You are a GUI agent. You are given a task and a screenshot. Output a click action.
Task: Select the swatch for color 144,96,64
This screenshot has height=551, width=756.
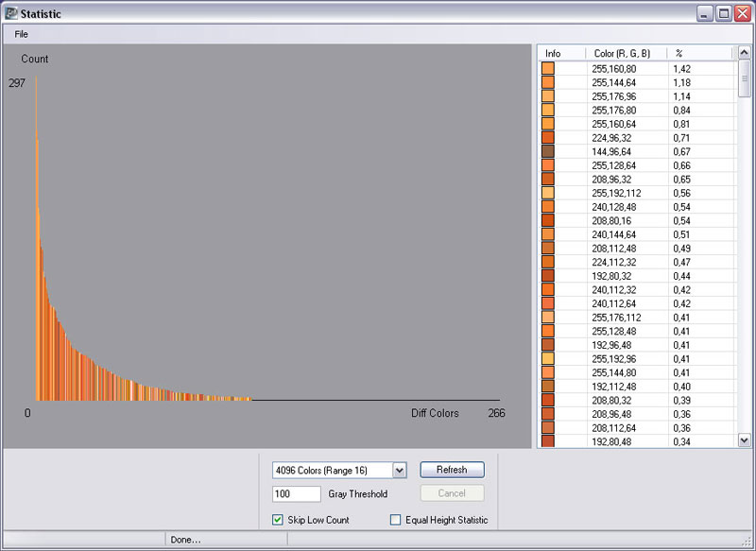click(548, 151)
